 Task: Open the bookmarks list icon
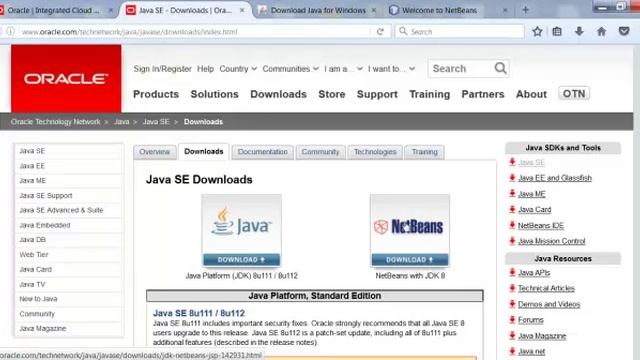557,31
